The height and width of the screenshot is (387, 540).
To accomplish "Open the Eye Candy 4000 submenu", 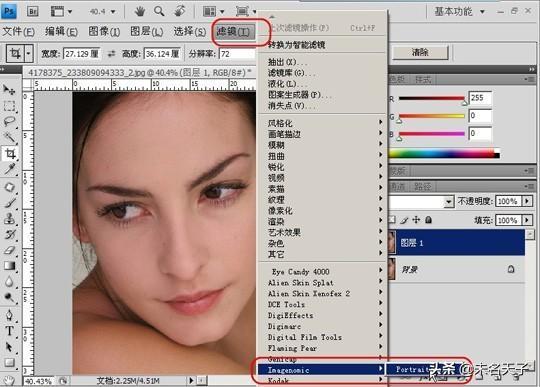I will (x=323, y=272).
